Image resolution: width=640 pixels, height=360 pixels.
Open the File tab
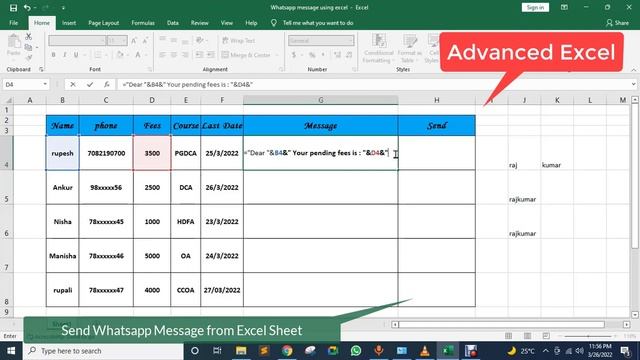13,23
